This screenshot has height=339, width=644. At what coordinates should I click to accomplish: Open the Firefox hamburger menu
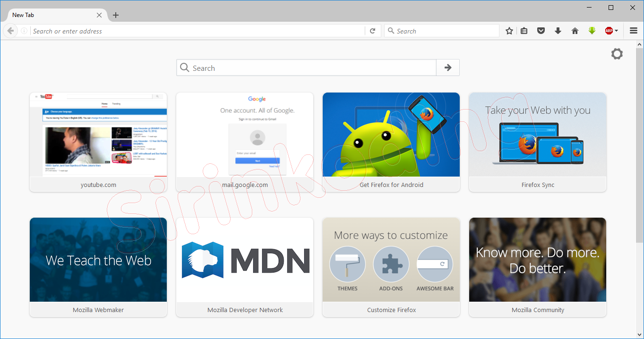(x=634, y=31)
